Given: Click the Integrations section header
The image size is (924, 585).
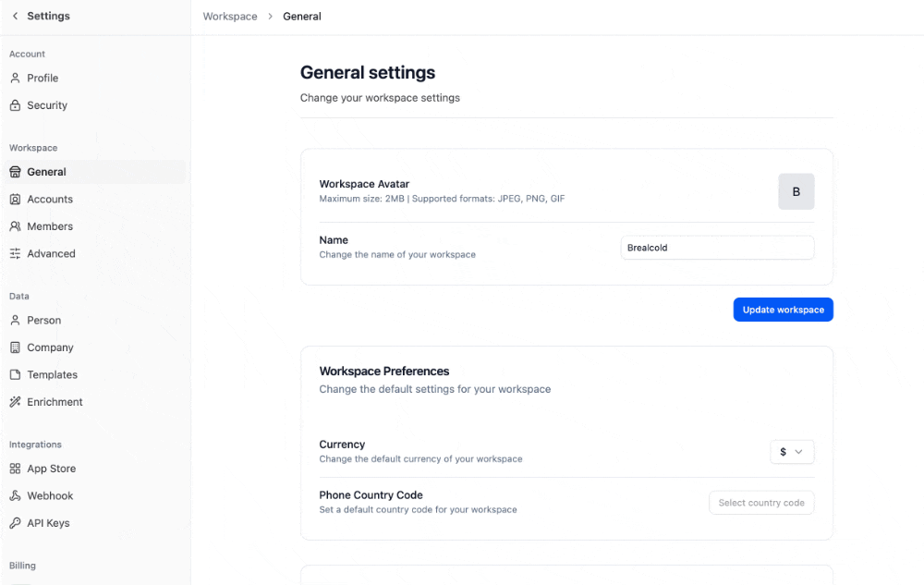Looking at the screenshot, I should [35, 445].
